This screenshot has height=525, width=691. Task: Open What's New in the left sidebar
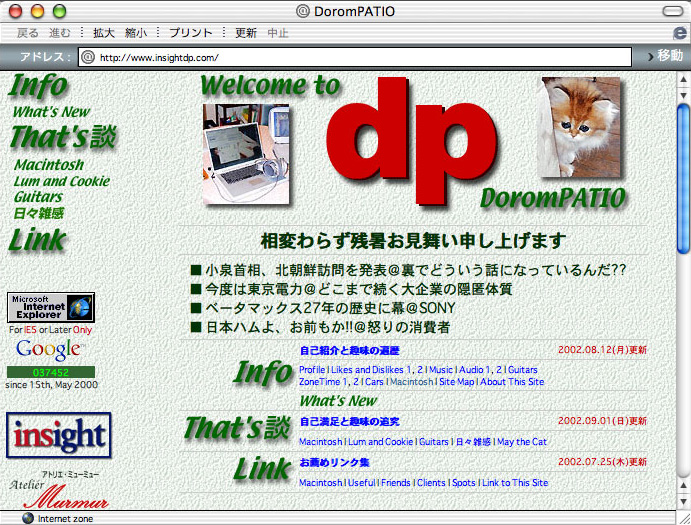51,112
